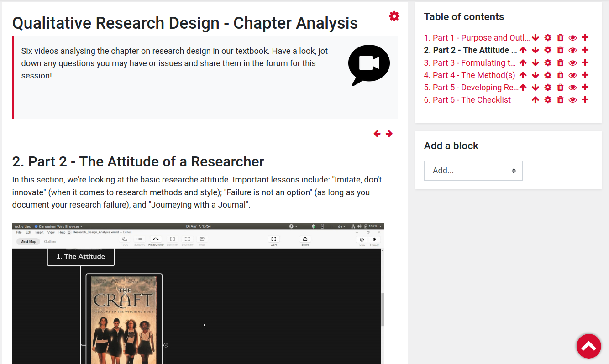The height and width of the screenshot is (364, 609).
Task: Hide Part 4 using its eye icon
Action: pyautogui.click(x=572, y=75)
